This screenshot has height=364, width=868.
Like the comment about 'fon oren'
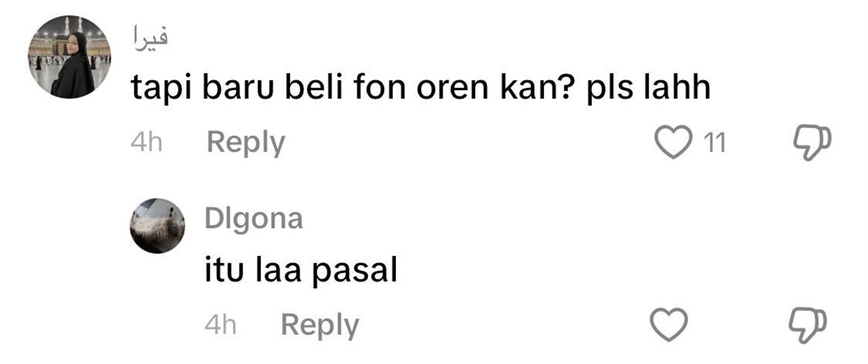click(672, 143)
